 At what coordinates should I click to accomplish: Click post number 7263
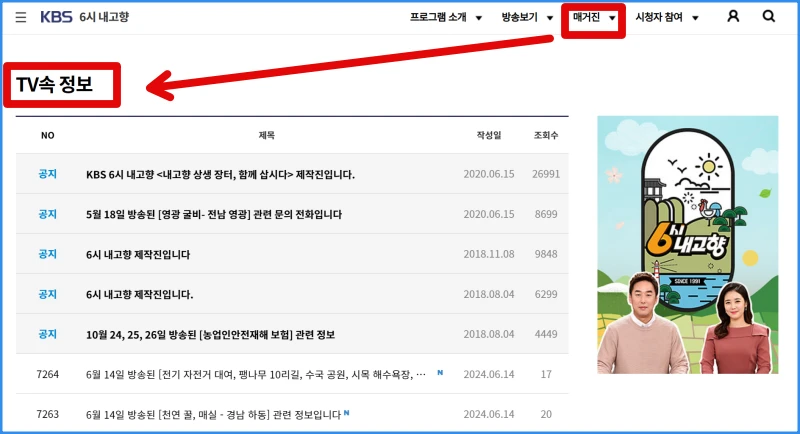47,414
